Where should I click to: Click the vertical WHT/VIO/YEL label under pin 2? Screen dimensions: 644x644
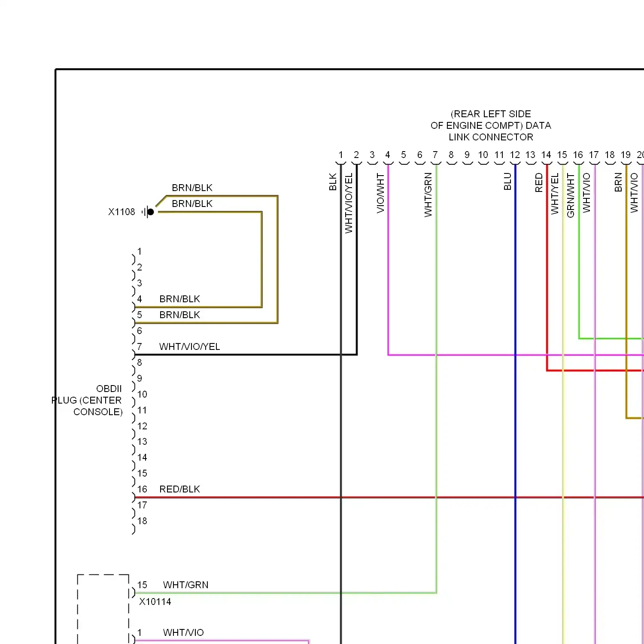[x=349, y=203]
